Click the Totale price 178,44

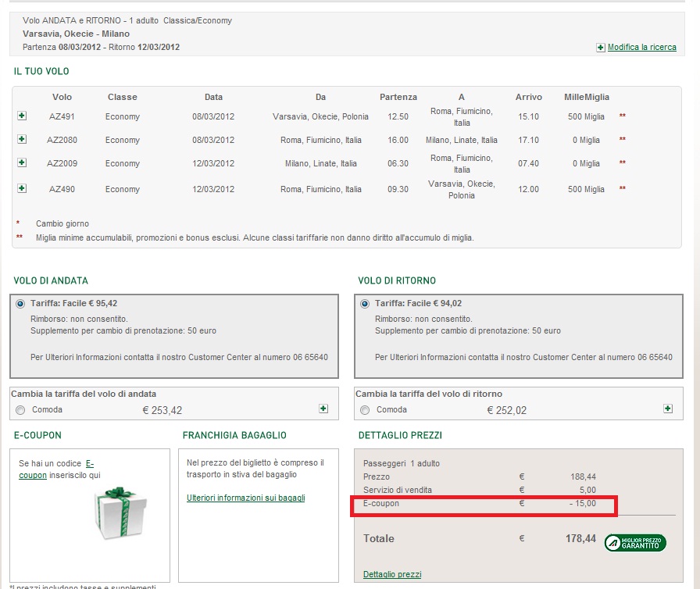(x=580, y=538)
